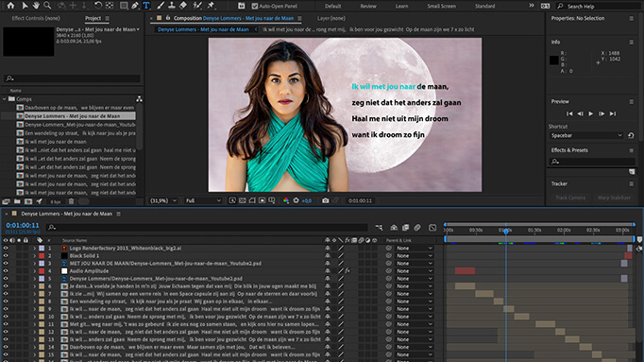Open the Layer (none) tab
The height and width of the screenshot is (362, 644).
tap(331, 18)
